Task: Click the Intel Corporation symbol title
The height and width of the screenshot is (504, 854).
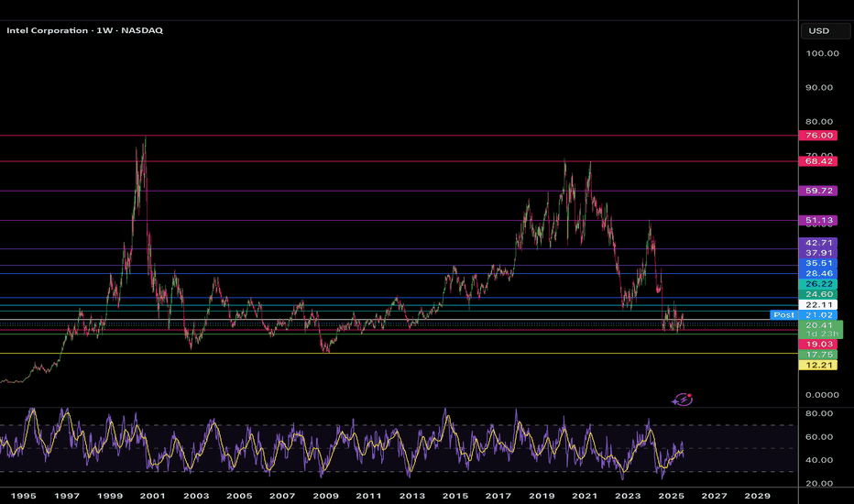Action: tap(84, 30)
